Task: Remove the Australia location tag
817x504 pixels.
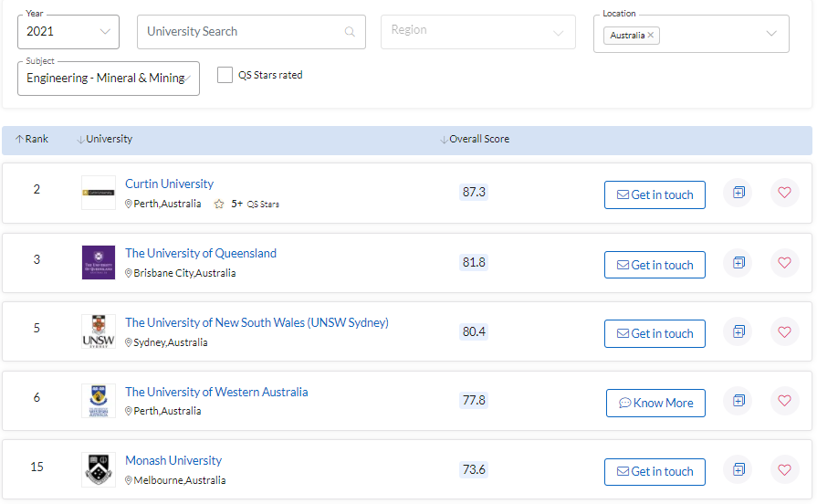Action: click(x=650, y=35)
